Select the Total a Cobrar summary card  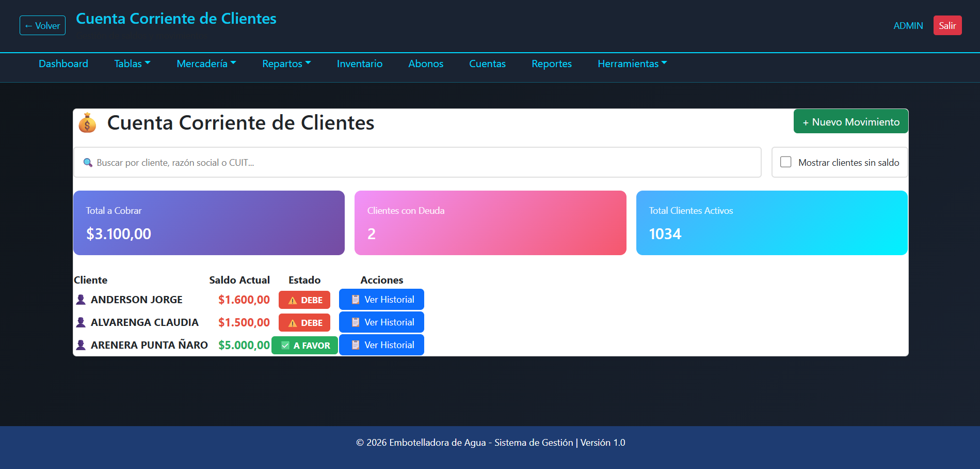tap(208, 223)
